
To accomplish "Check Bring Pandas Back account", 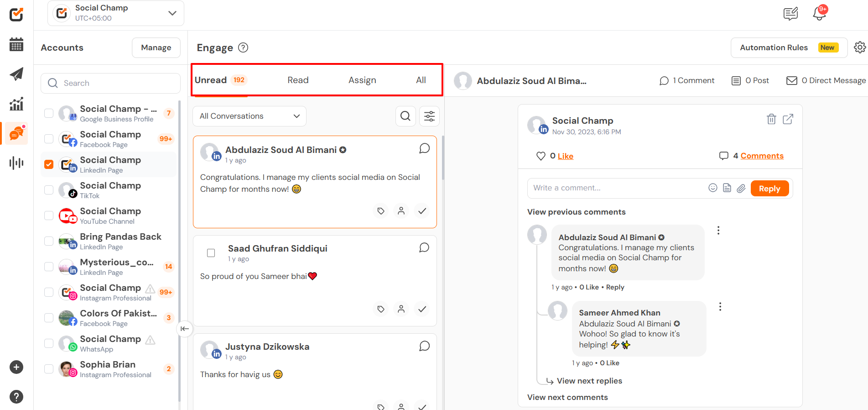I will click(x=49, y=241).
